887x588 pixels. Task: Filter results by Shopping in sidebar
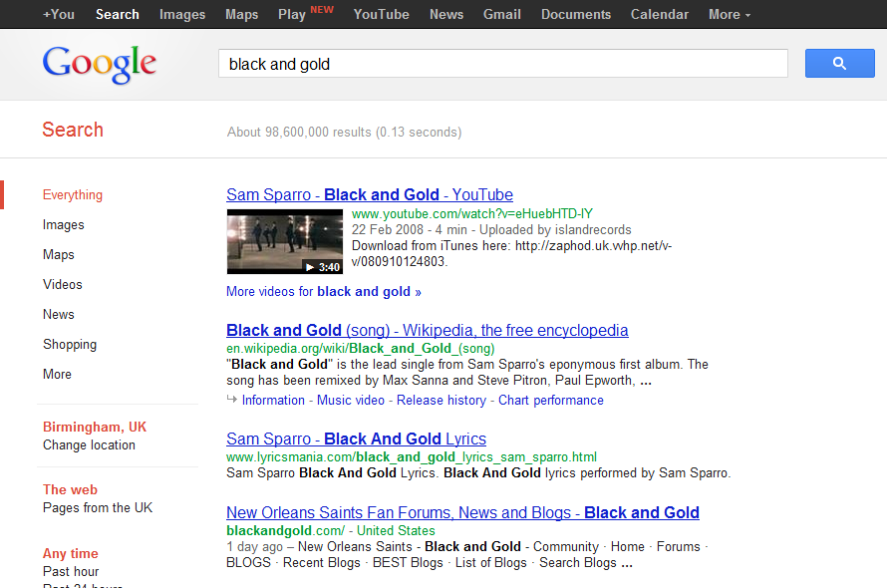pos(70,344)
